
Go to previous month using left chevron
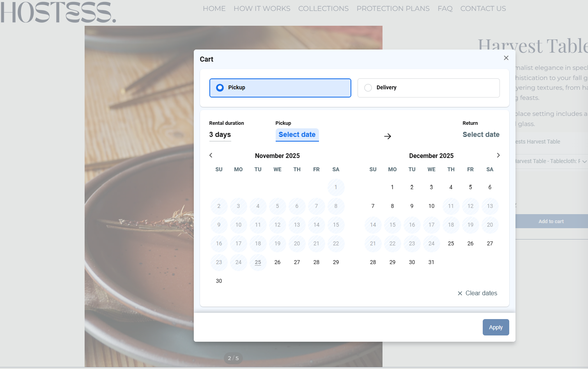click(x=211, y=155)
